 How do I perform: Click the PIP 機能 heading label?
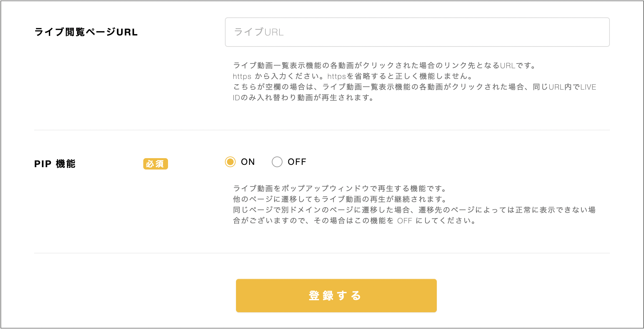pyautogui.click(x=55, y=164)
